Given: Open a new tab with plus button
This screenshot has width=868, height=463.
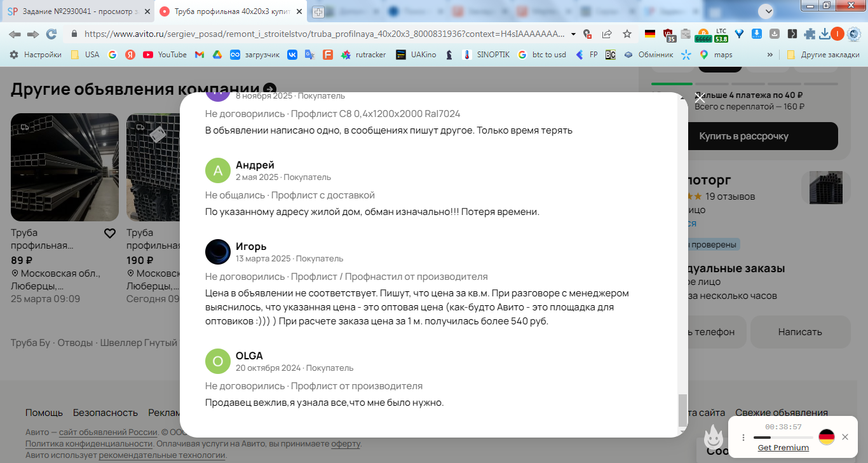Looking at the screenshot, I should coord(318,11).
